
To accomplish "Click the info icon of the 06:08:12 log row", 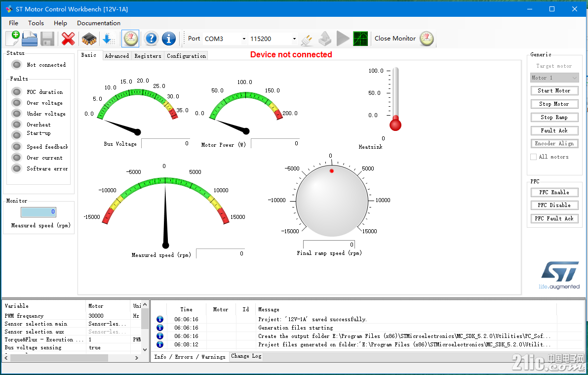I will (160, 344).
